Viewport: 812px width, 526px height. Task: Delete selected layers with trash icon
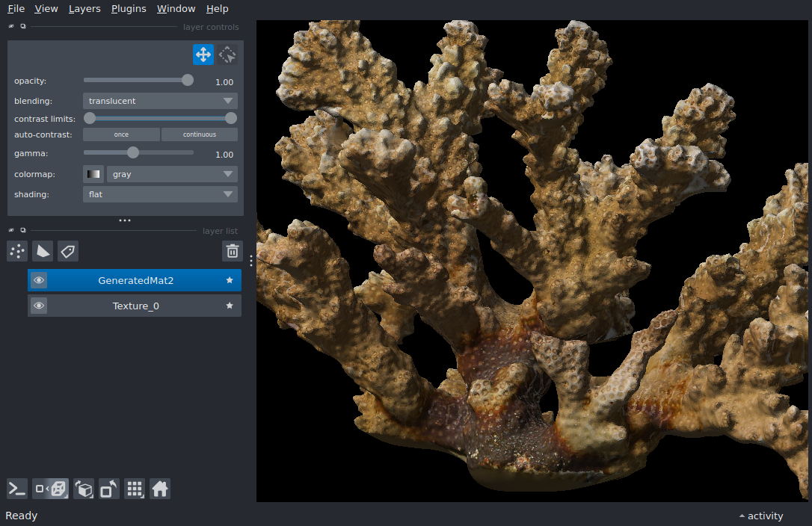click(x=232, y=251)
